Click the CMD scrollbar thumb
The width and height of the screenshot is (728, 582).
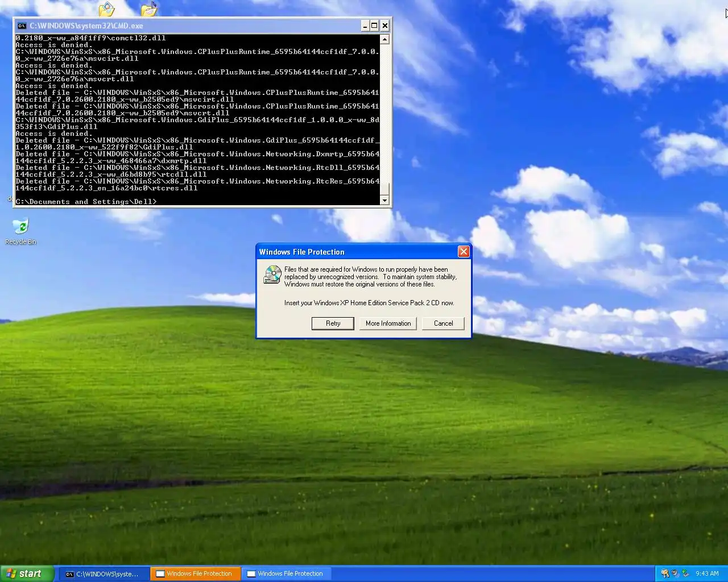click(x=384, y=189)
